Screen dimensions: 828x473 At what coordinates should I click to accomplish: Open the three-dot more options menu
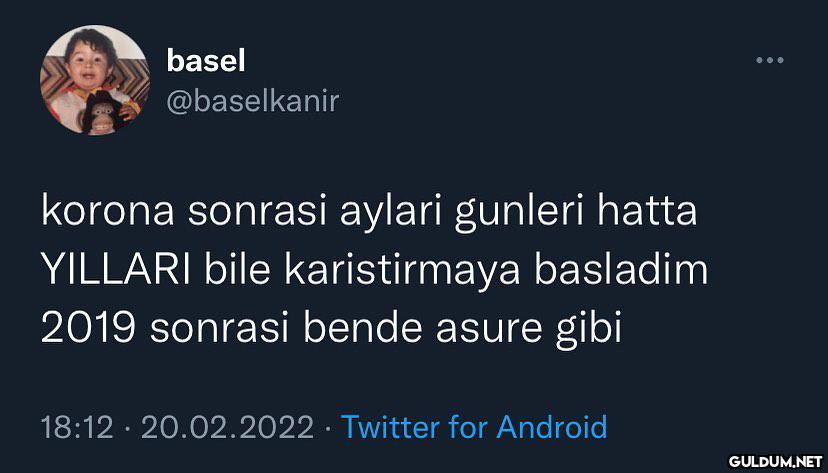point(769,60)
